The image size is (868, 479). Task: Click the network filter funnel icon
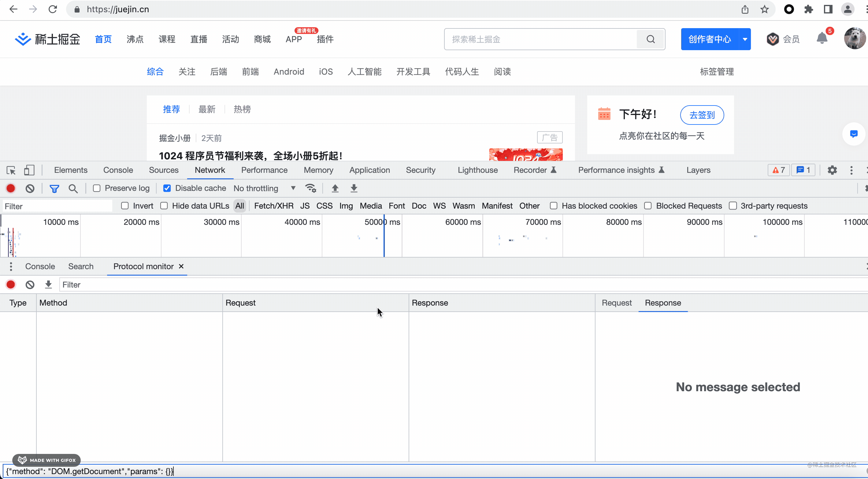tap(54, 188)
